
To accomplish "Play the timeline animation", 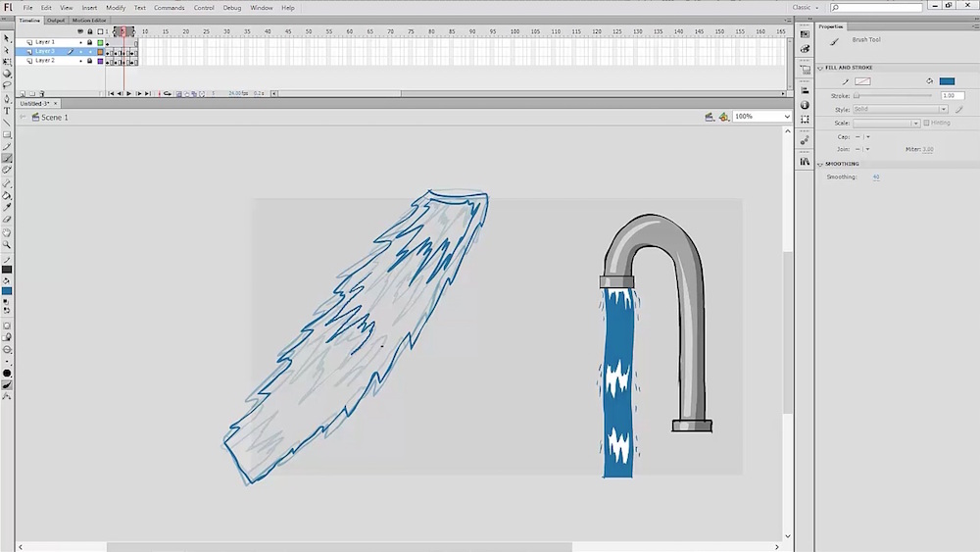I will (128, 94).
